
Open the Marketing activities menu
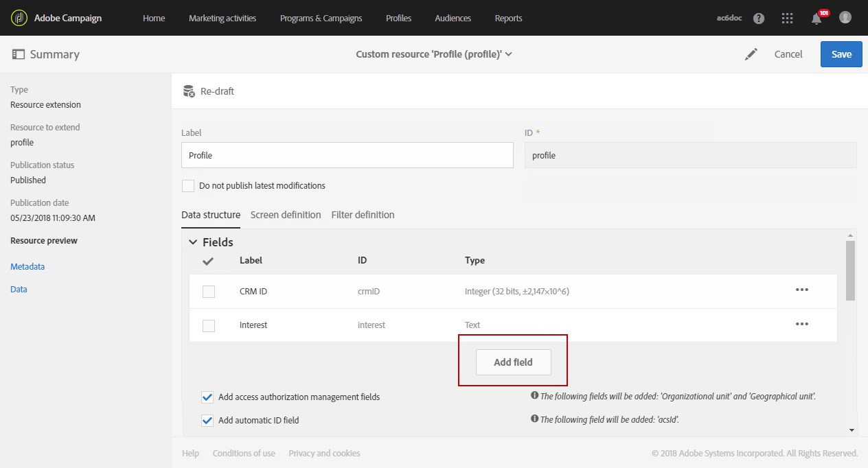point(222,18)
